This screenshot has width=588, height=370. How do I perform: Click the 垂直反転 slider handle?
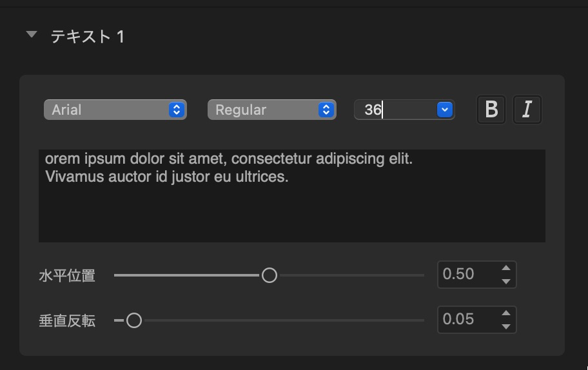tap(134, 320)
